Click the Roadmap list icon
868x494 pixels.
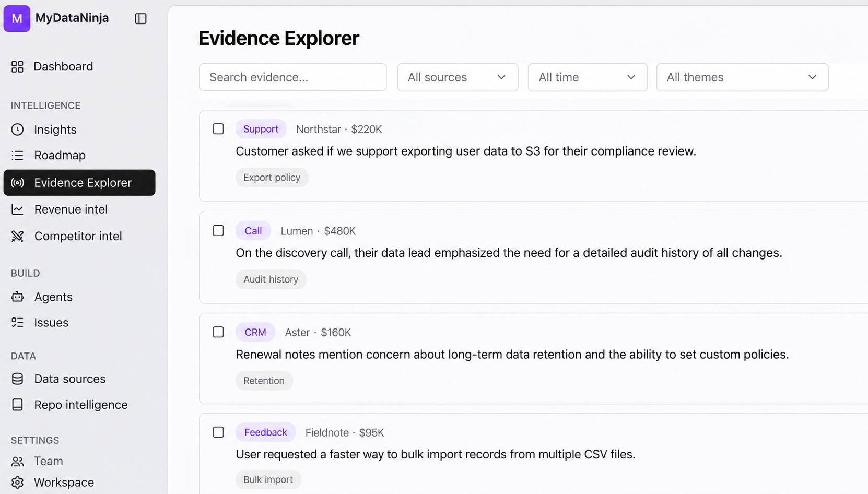tap(17, 155)
